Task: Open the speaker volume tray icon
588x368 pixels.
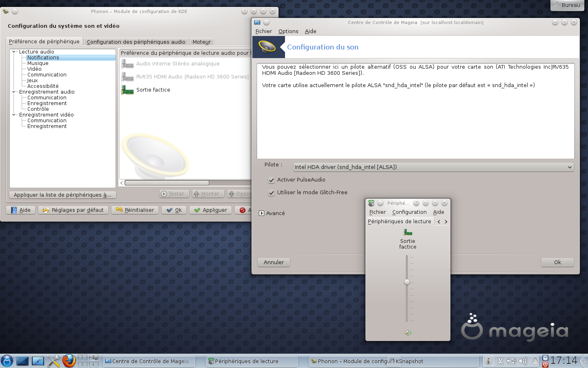Action: point(523,361)
